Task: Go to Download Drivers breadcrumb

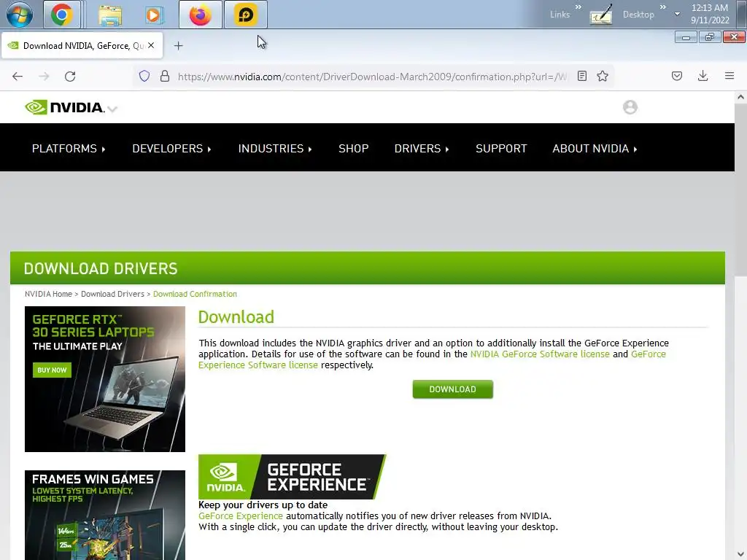Action: coord(112,294)
